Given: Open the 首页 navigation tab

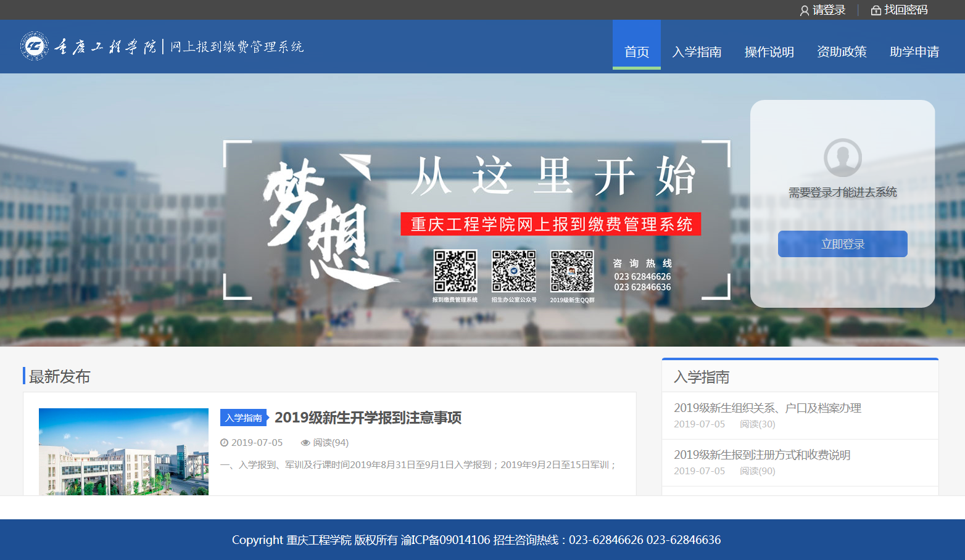Looking at the screenshot, I should [x=636, y=52].
